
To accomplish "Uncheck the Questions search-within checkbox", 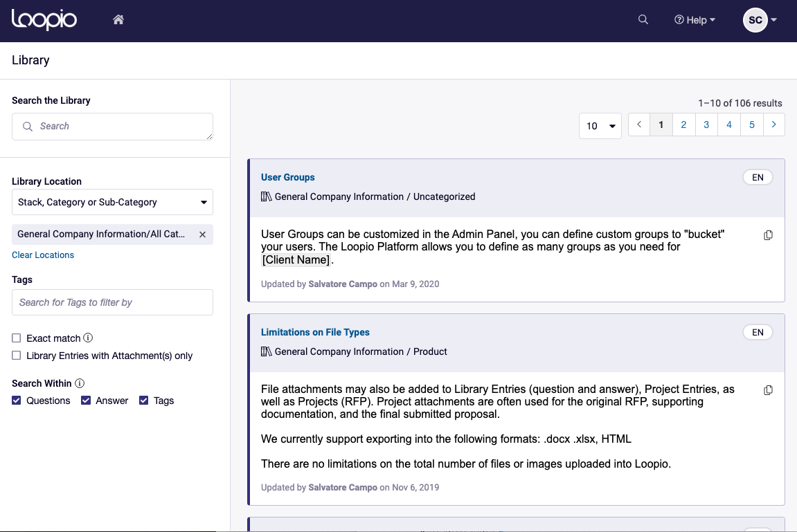I will pyautogui.click(x=16, y=401).
